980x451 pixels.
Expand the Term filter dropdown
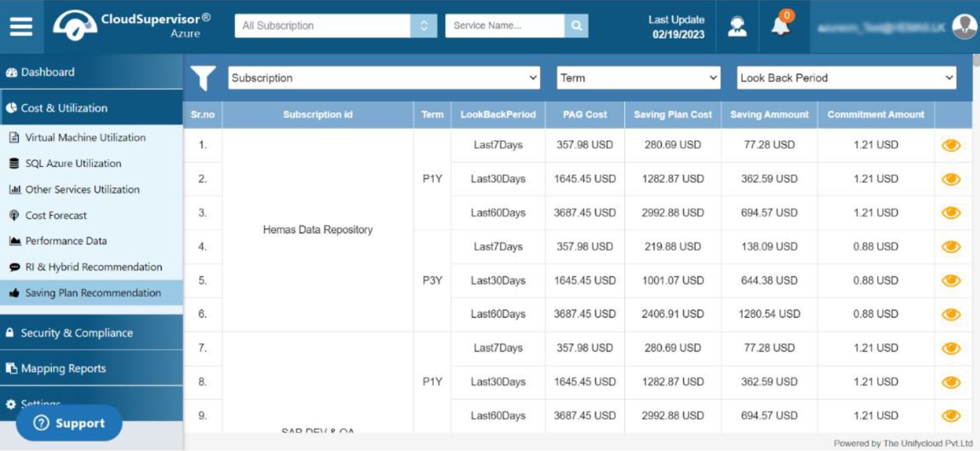(x=638, y=78)
